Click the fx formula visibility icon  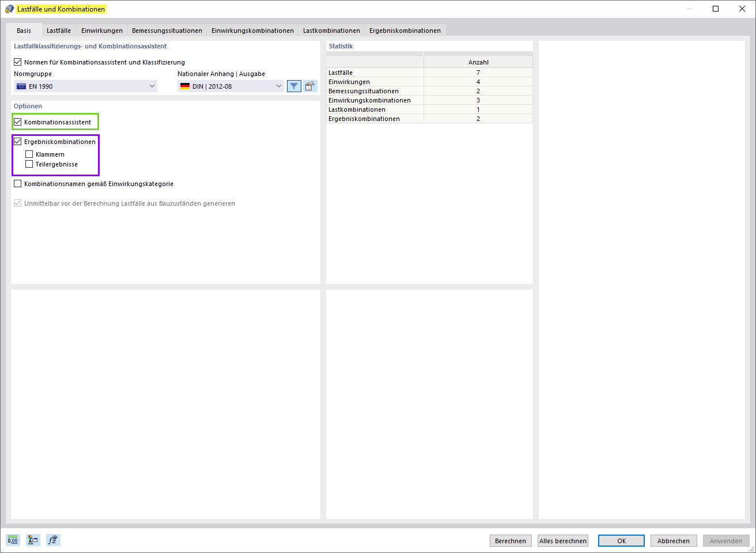click(52, 540)
